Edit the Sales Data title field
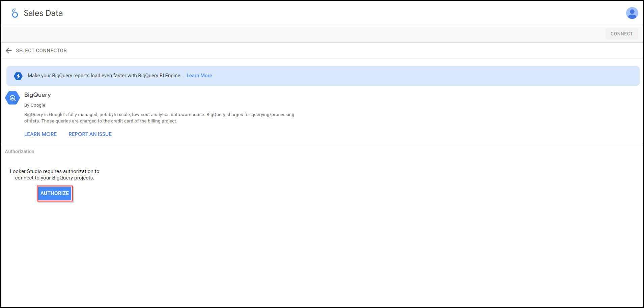This screenshot has height=308, width=644. [x=43, y=13]
